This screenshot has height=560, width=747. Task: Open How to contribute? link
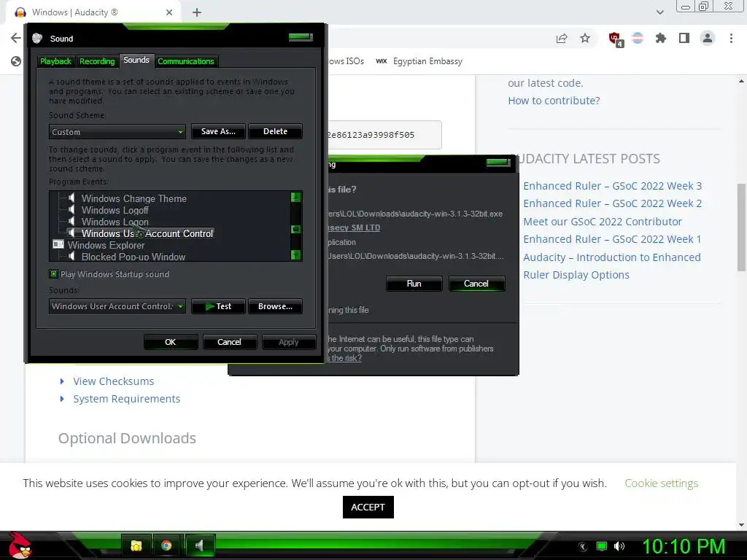554,101
